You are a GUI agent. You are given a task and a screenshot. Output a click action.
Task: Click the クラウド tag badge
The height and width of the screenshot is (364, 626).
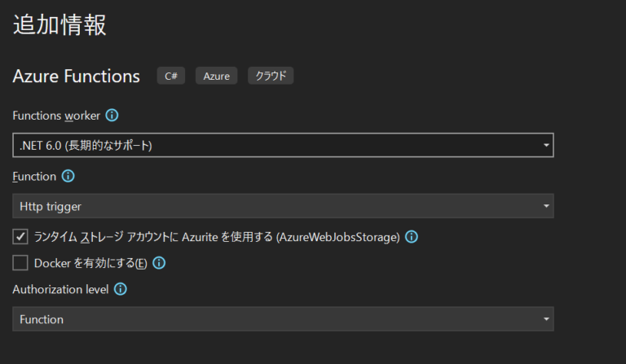(271, 76)
